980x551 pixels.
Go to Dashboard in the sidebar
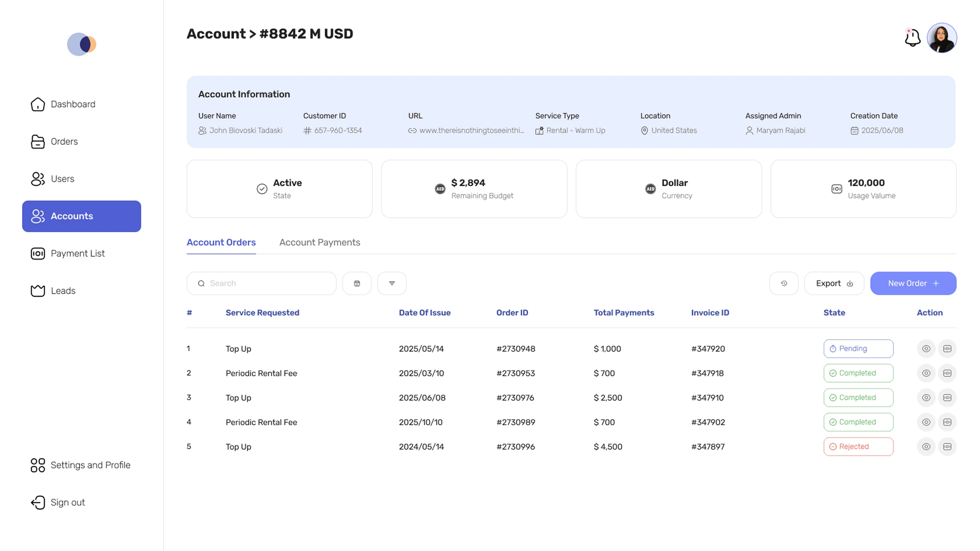click(63, 104)
